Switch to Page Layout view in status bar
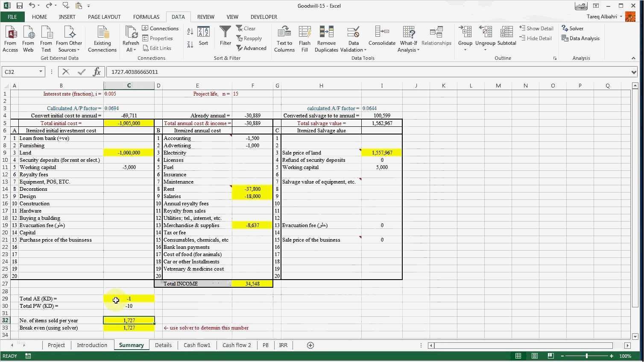The width and height of the screenshot is (644, 362). point(534,356)
